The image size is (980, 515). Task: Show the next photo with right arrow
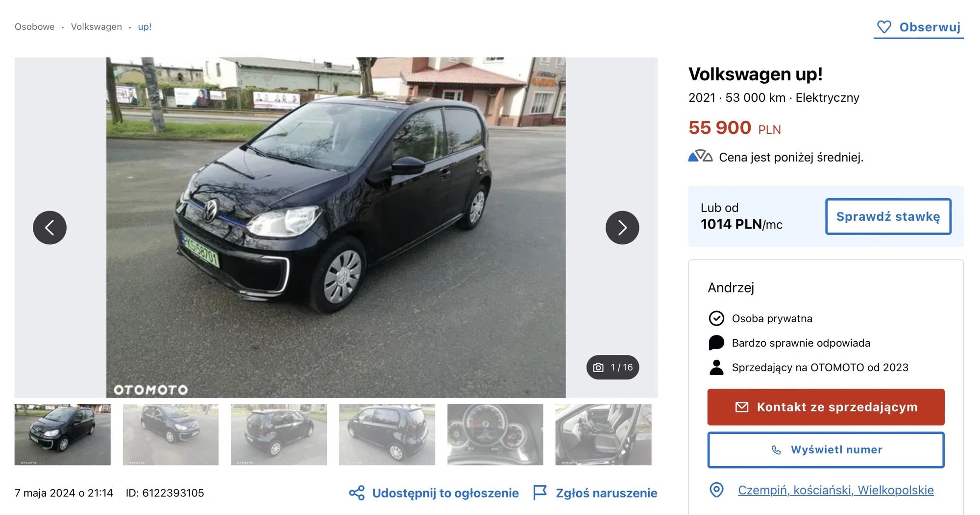tap(622, 228)
